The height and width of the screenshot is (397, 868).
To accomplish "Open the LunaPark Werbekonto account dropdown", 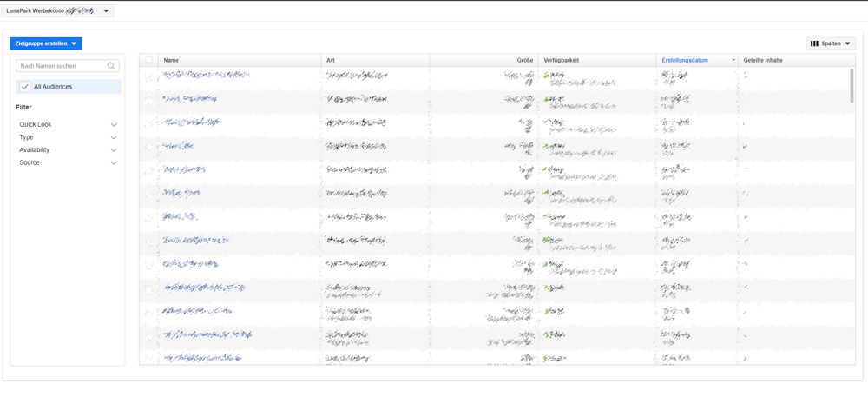I will [x=57, y=10].
